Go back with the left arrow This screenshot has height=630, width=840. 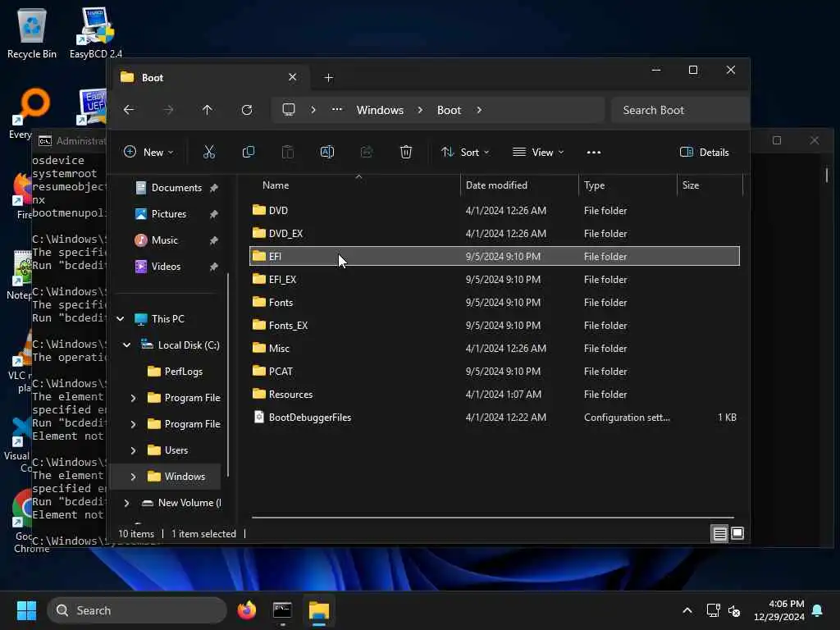[x=129, y=110]
